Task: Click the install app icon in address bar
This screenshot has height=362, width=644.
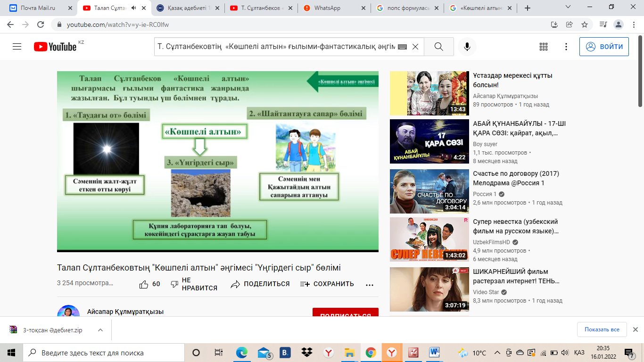Action: [554, 25]
